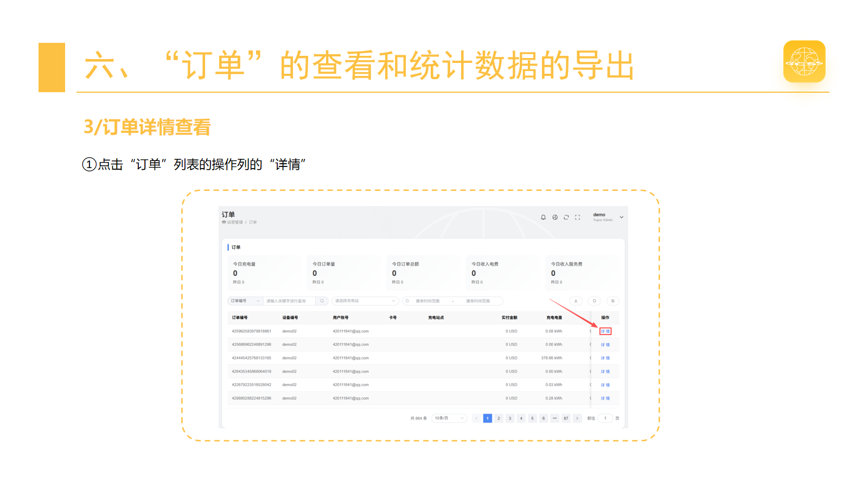Click the 0.28 kWh energy value
Screen dimensions: 868x488
coord(554,399)
